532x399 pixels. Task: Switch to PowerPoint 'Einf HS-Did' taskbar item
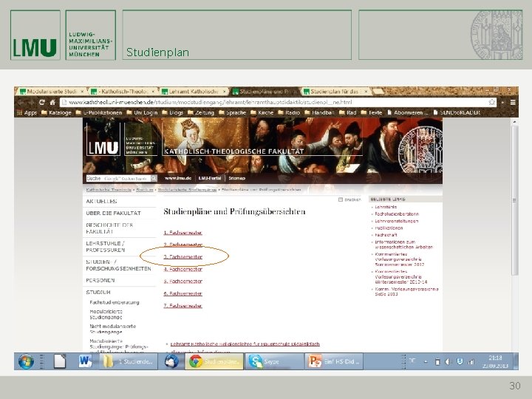tap(334, 361)
